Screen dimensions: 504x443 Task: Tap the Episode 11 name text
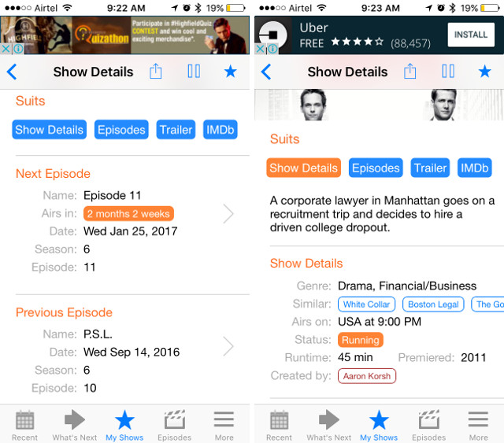(x=112, y=195)
